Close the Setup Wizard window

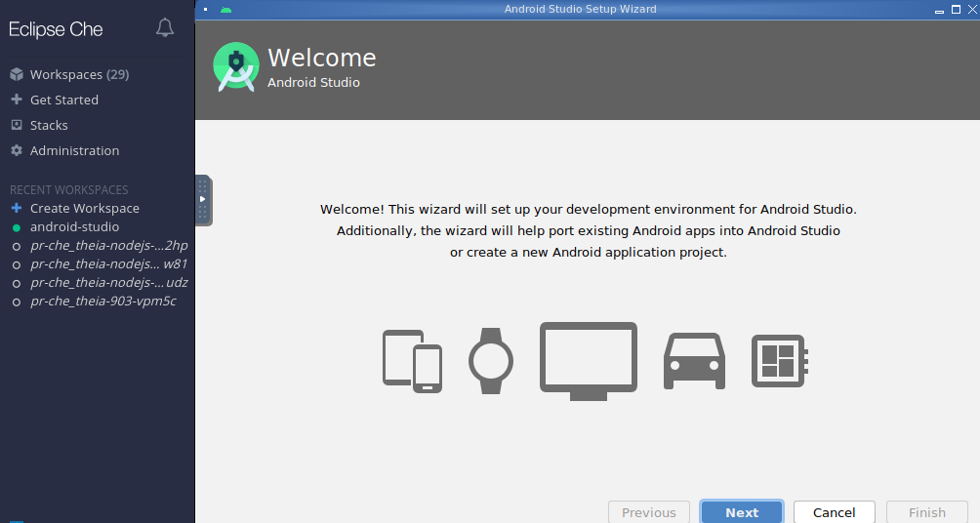(x=972, y=10)
